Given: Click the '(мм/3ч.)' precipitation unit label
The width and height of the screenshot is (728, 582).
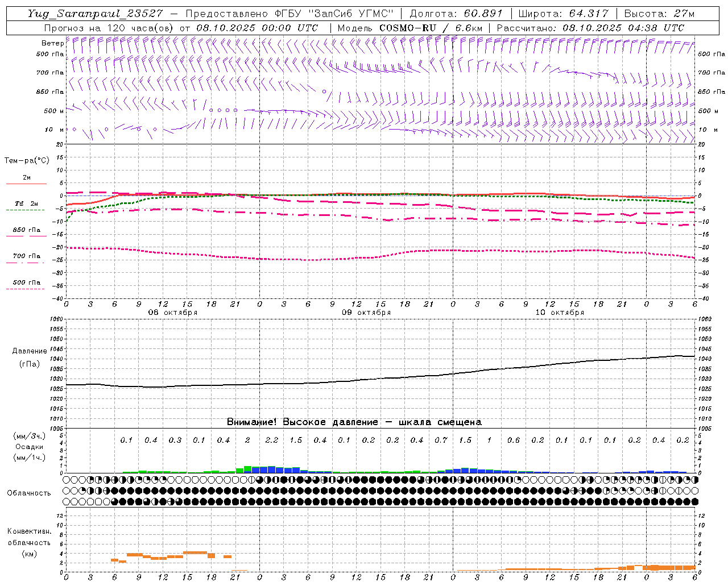Looking at the screenshot, I should [30, 436].
